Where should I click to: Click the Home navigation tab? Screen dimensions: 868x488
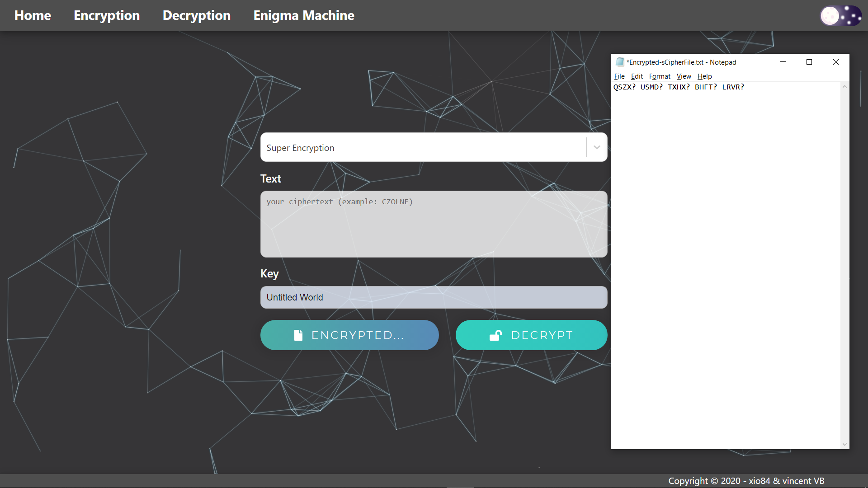pos(33,15)
